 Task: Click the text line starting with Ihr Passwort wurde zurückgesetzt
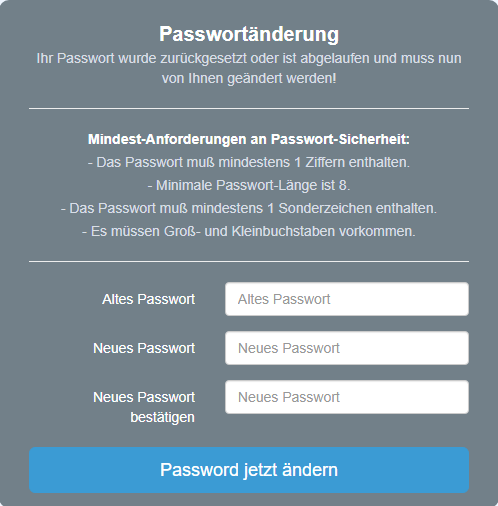tap(249, 58)
